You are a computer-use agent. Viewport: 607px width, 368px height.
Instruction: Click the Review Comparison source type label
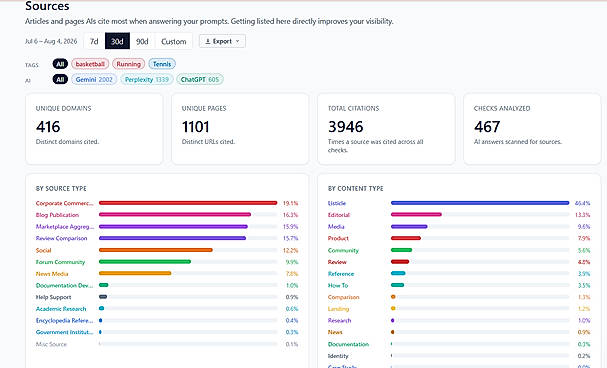(x=61, y=238)
